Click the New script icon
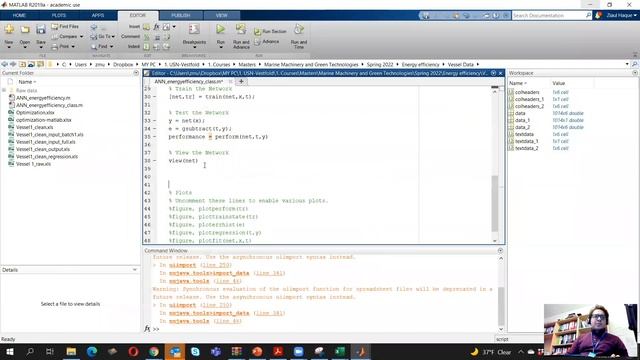The width and height of the screenshot is (640, 360). pyautogui.click(x=9, y=29)
